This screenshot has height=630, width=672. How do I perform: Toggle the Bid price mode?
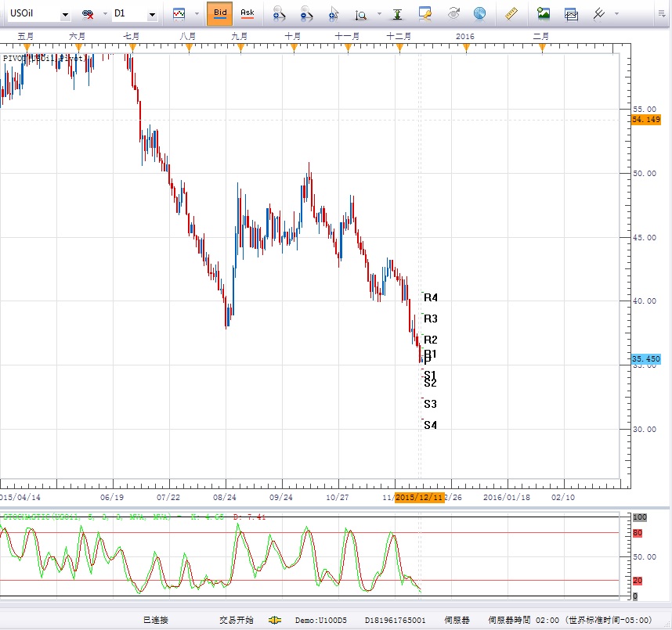tap(219, 14)
